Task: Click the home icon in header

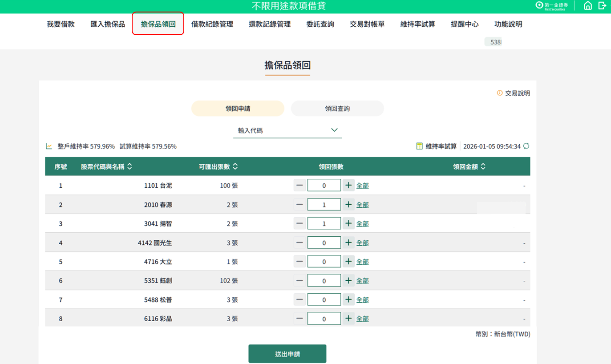Action: click(588, 6)
